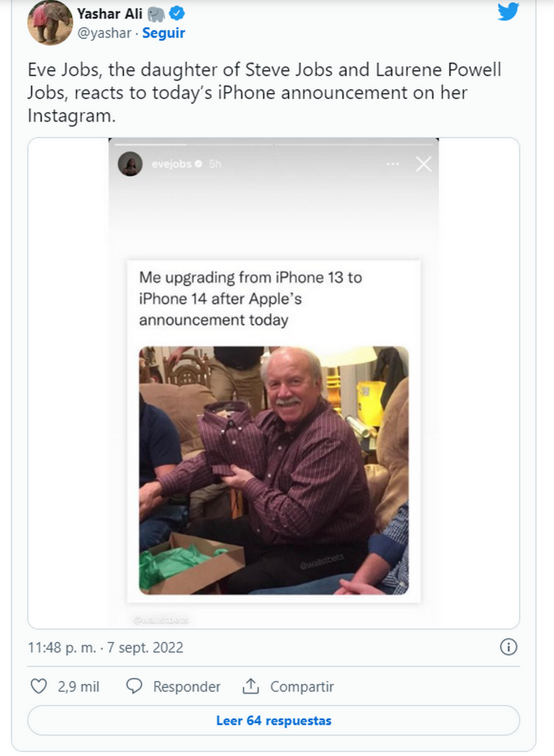Image resolution: width=554 pixels, height=756 pixels.
Task: Click the story progress bar at the top
Action: (x=274, y=144)
